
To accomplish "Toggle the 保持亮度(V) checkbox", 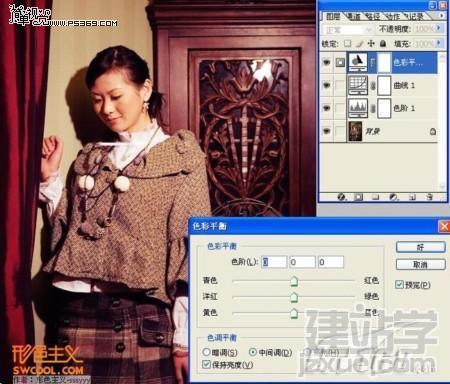I will pyautogui.click(x=206, y=364).
